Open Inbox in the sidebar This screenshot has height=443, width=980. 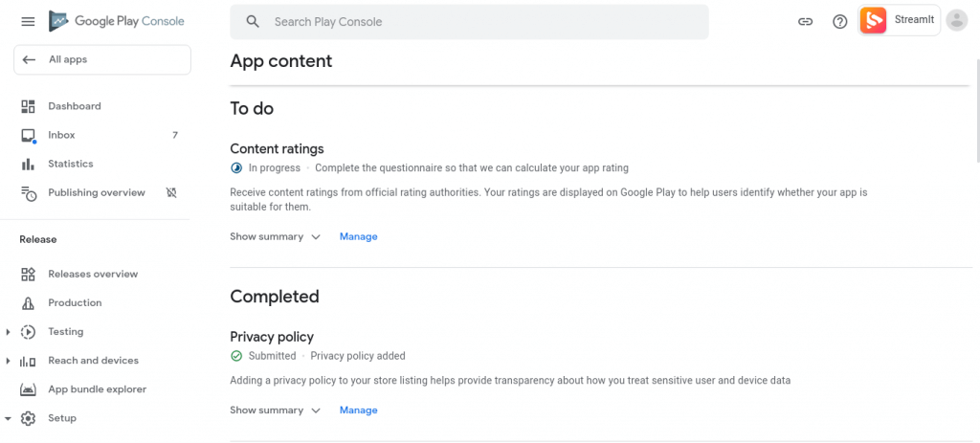(62, 135)
